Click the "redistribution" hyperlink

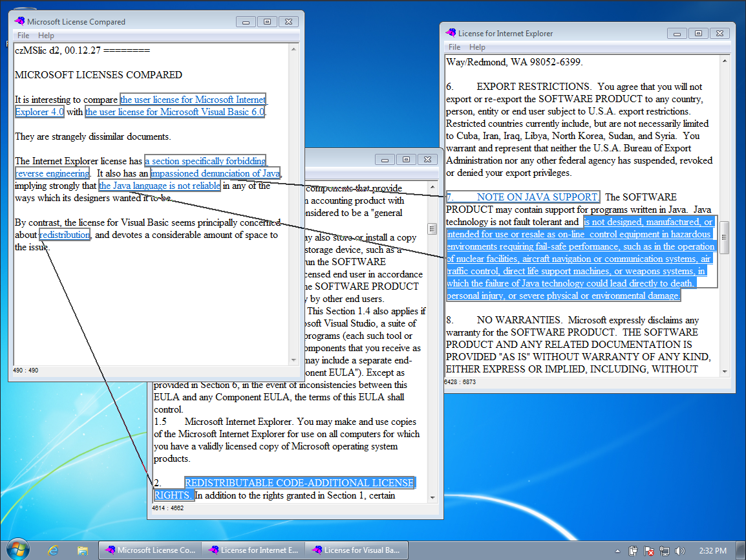point(65,235)
